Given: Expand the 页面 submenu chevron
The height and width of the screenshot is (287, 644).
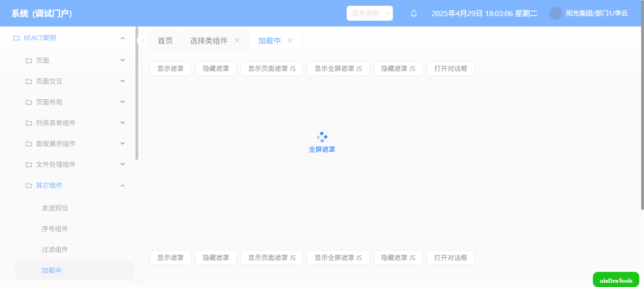Looking at the screenshot, I should click(x=123, y=61).
